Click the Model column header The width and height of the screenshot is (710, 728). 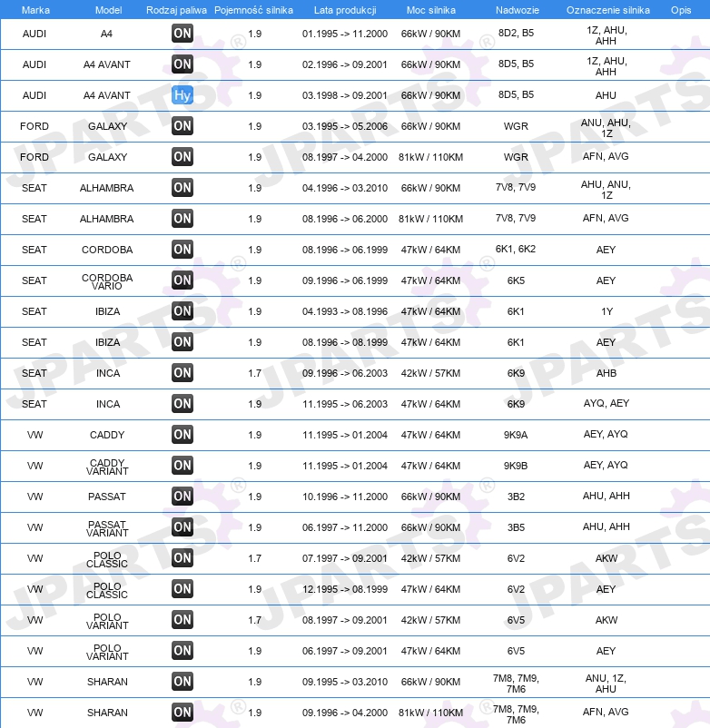(108, 10)
